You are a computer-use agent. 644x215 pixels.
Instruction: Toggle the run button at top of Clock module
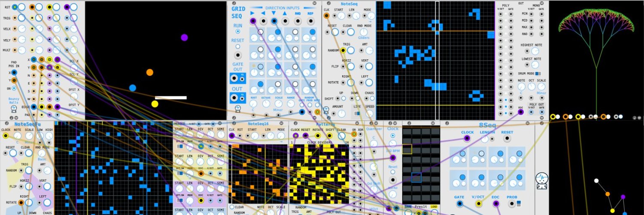(x=392, y=135)
